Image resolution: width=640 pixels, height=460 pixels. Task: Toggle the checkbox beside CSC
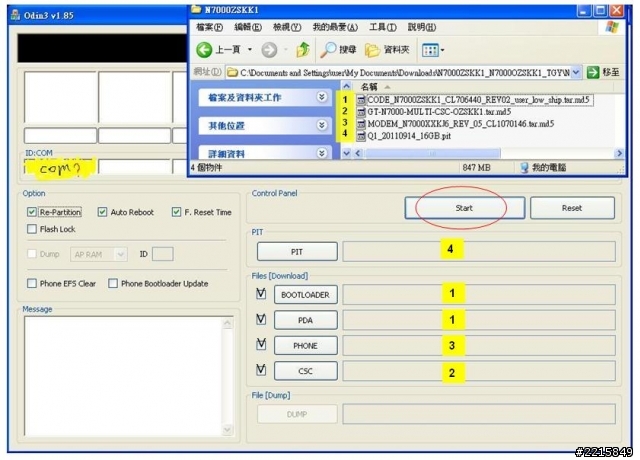coord(261,370)
